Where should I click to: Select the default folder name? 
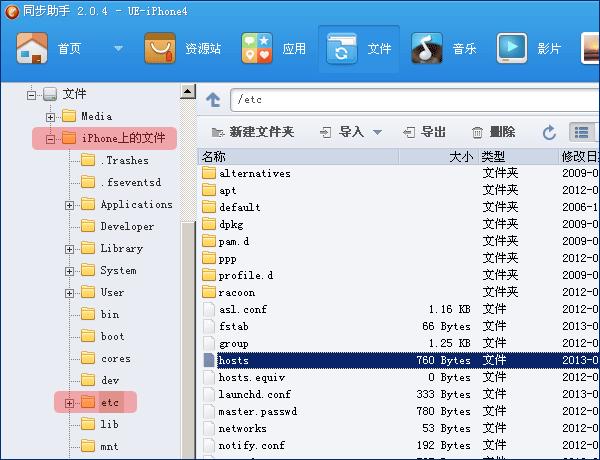pos(240,207)
